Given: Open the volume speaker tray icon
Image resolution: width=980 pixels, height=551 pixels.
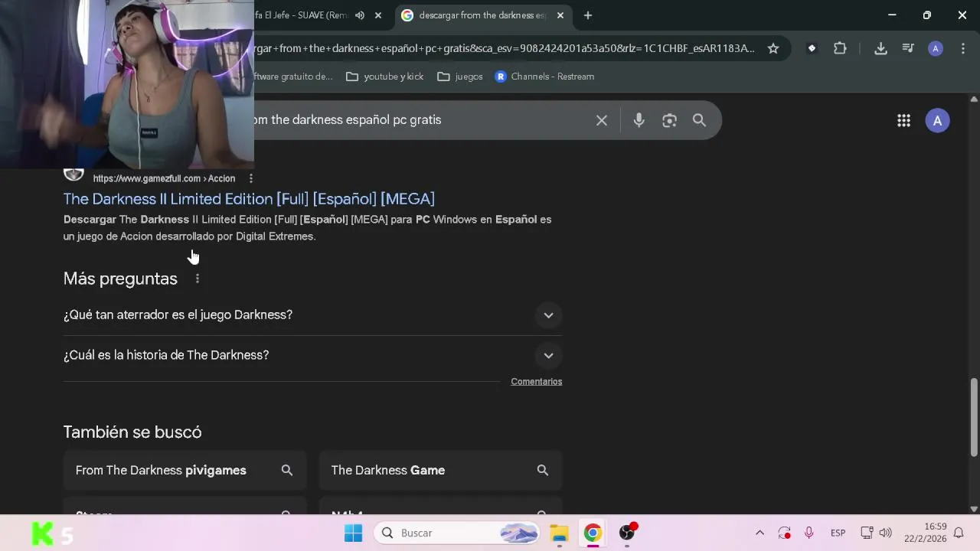Looking at the screenshot, I should (x=886, y=533).
